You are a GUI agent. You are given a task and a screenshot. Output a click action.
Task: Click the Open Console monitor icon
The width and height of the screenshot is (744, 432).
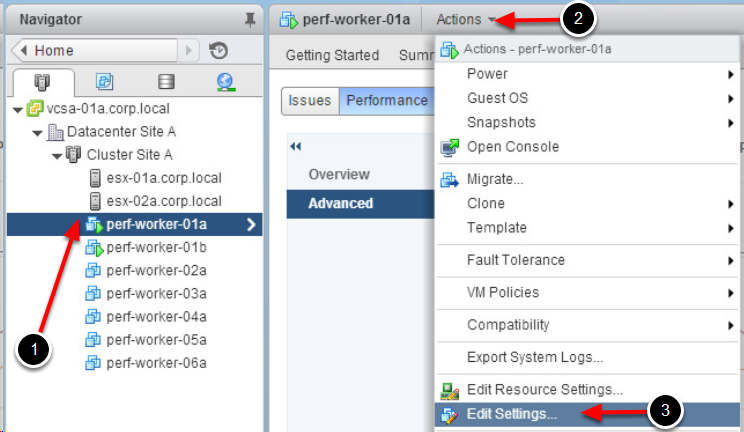point(449,148)
